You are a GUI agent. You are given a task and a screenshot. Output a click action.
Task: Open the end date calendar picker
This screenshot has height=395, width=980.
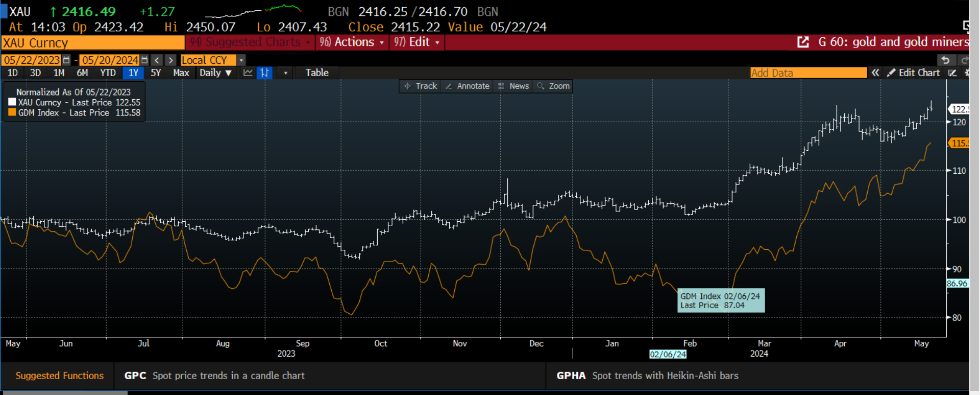pyautogui.click(x=144, y=60)
